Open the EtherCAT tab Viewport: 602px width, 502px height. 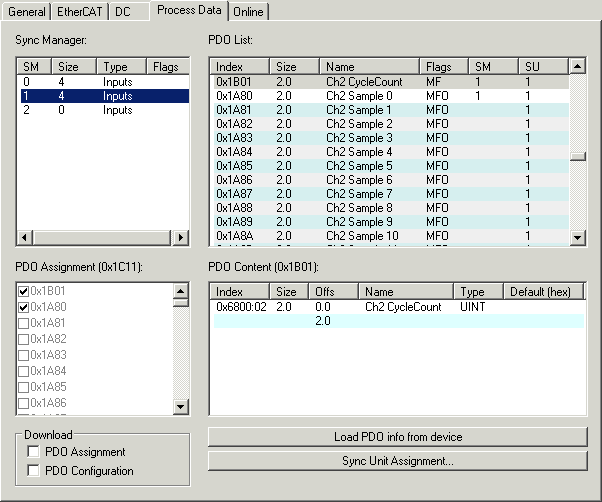(79, 12)
